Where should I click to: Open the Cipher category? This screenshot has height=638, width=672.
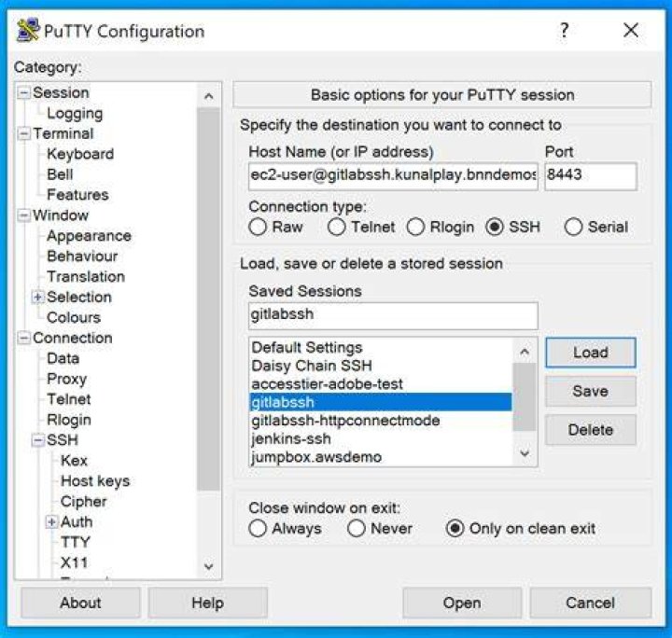[x=84, y=502]
